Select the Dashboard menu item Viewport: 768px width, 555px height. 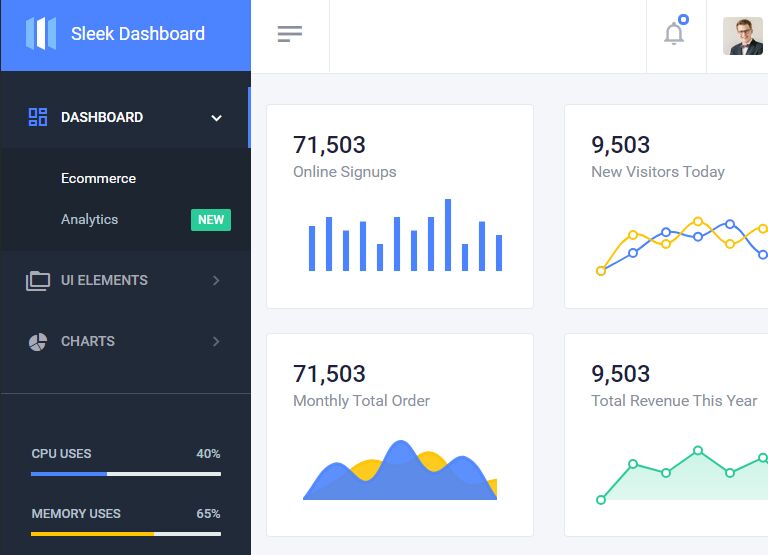coord(125,118)
